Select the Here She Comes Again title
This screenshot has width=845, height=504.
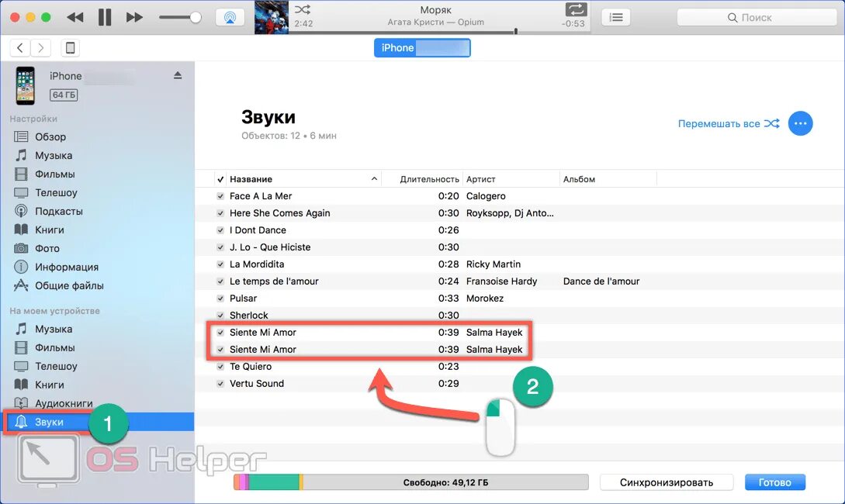coord(279,213)
